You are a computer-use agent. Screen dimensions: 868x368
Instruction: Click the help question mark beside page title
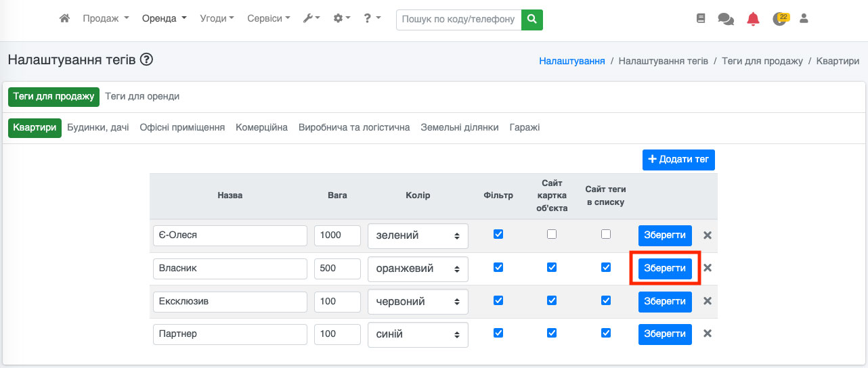[146, 60]
